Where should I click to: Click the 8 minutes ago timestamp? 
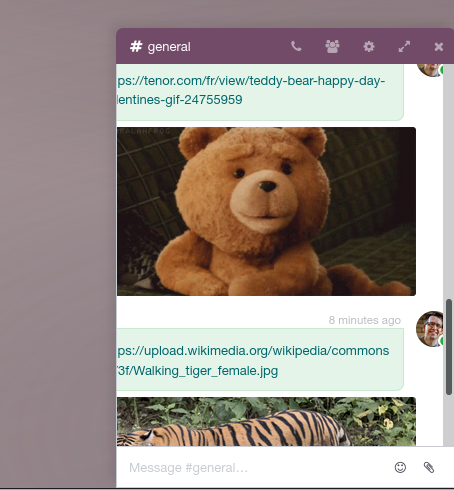click(365, 320)
